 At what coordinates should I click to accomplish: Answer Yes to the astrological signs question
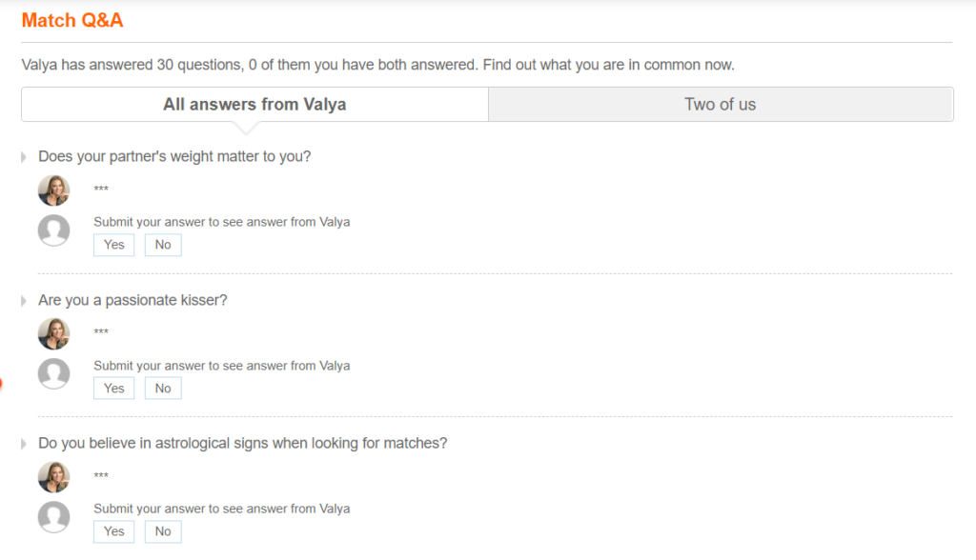[113, 531]
